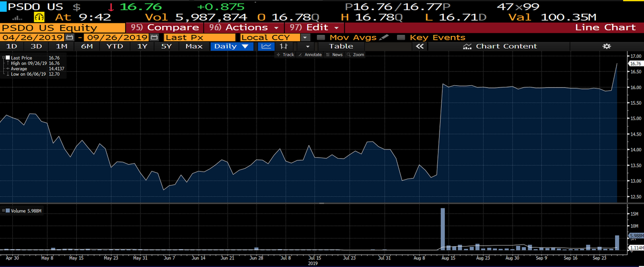Select the Max range tab

[x=194, y=47]
